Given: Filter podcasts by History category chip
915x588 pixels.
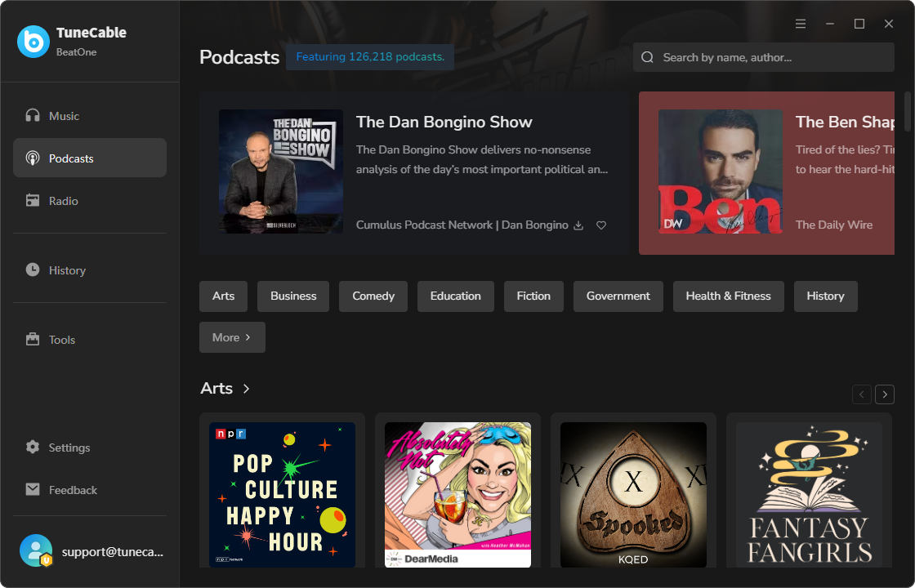Looking at the screenshot, I should pyautogui.click(x=825, y=296).
